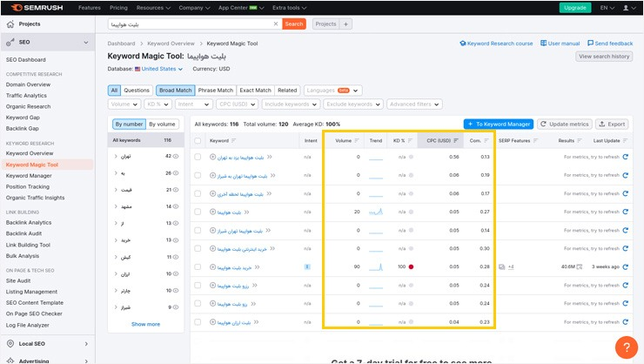Screen dimensions: 644x364
Task: Click the red KD 100 difficulty dot
Action: (x=411, y=267)
